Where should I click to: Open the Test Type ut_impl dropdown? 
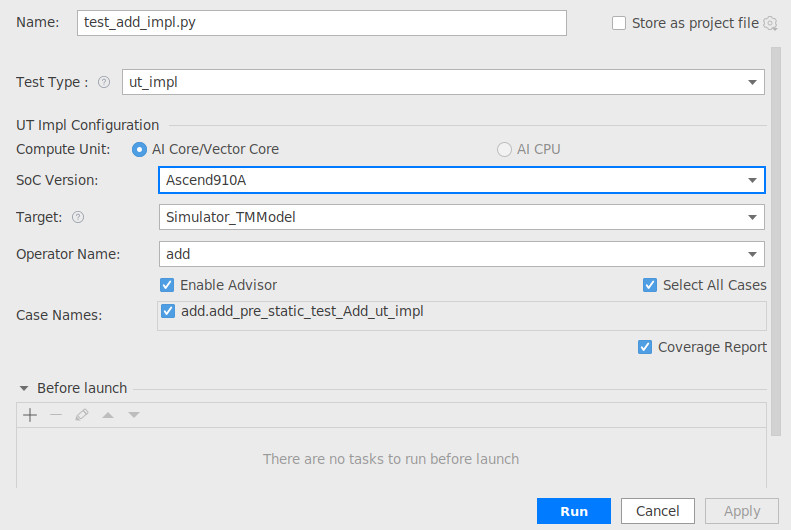pos(443,82)
